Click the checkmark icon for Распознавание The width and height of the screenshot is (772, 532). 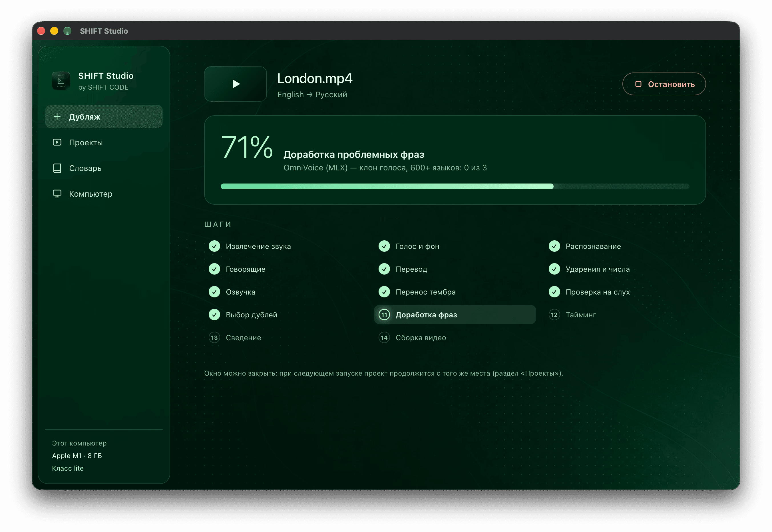(x=554, y=246)
